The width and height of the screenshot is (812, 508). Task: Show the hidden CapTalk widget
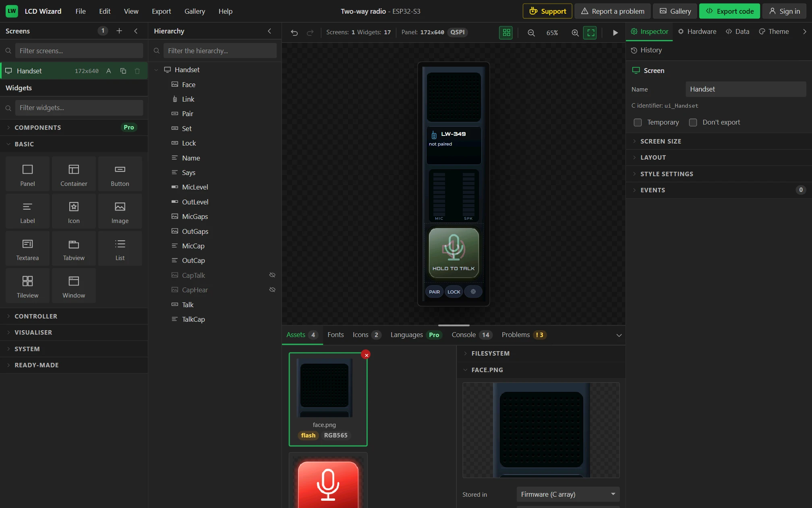[x=272, y=275]
